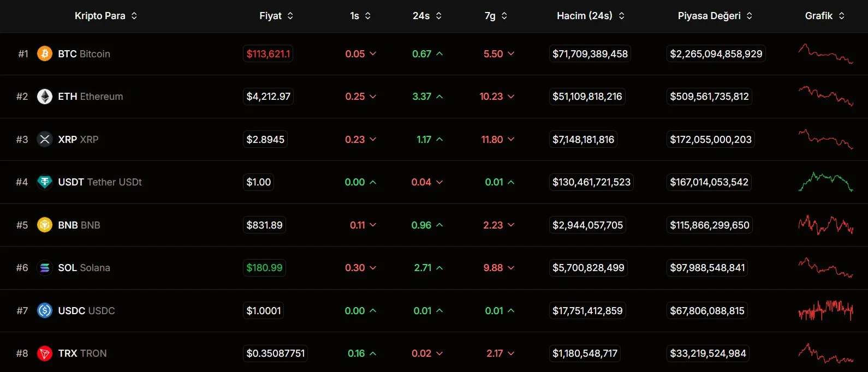Screen dimensions: 868x372
Task: Click Tether volume $130,461,721,523
Action: click(591, 182)
